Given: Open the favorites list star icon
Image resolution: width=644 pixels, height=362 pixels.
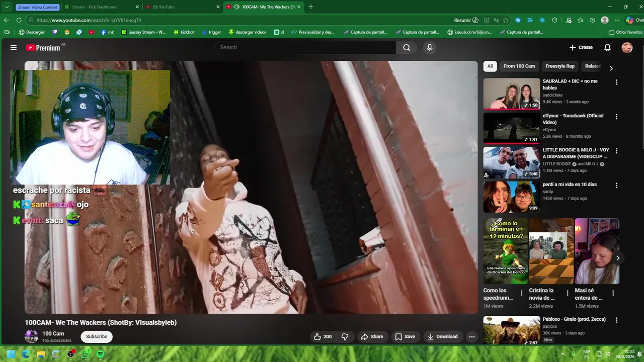Looking at the screenshot, I should 580,20.
